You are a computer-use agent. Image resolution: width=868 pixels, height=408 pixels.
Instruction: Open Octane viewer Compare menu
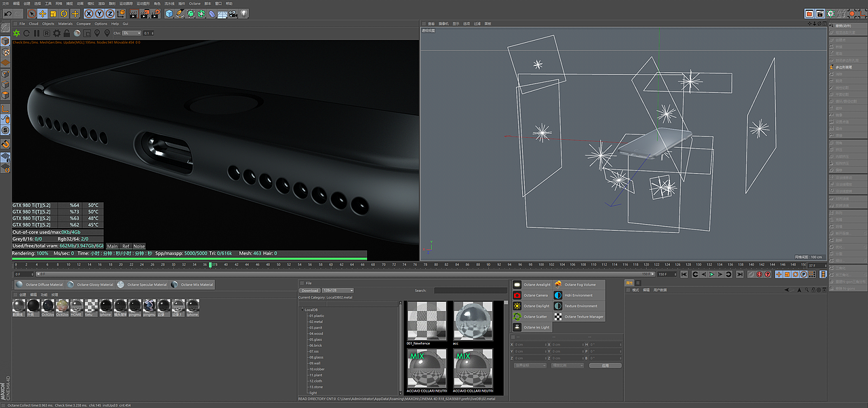83,24
